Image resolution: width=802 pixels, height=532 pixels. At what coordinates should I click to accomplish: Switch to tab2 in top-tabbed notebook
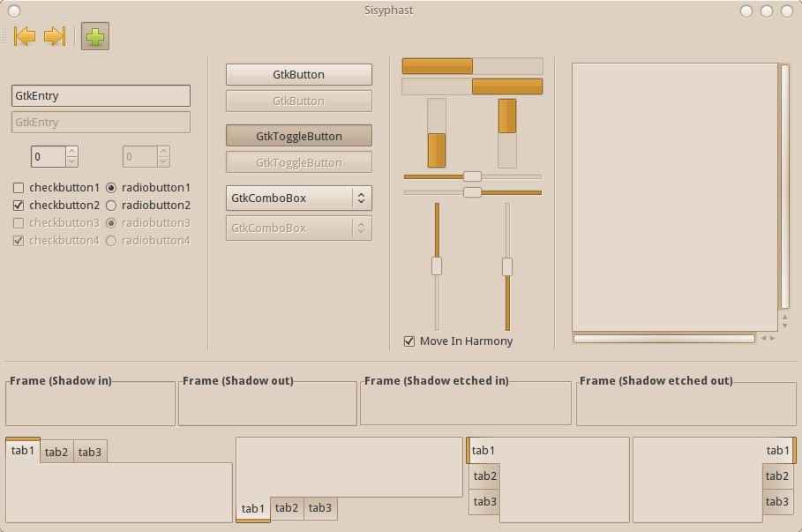56,452
